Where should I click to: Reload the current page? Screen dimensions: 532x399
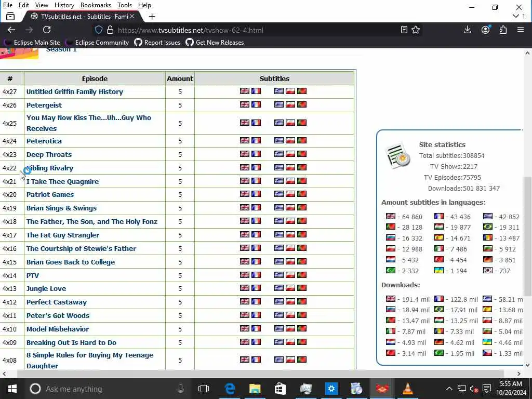coord(47,30)
